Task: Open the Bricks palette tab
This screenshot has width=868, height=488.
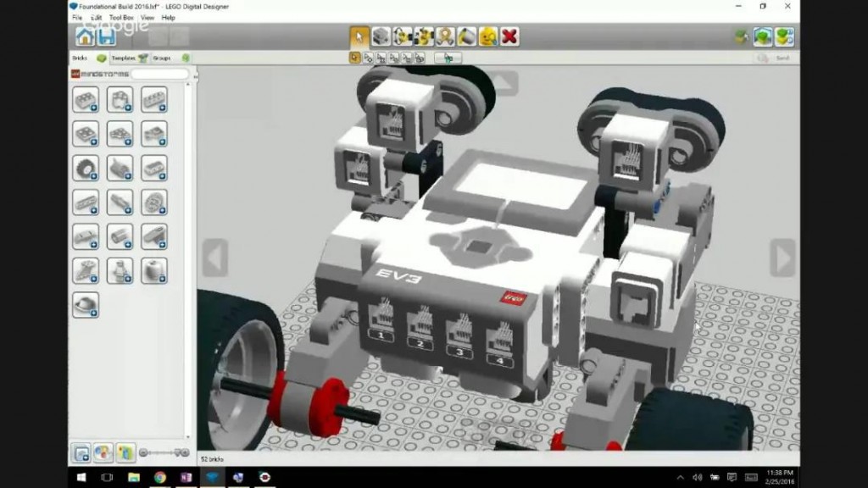Action: pyautogui.click(x=88, y=58)
